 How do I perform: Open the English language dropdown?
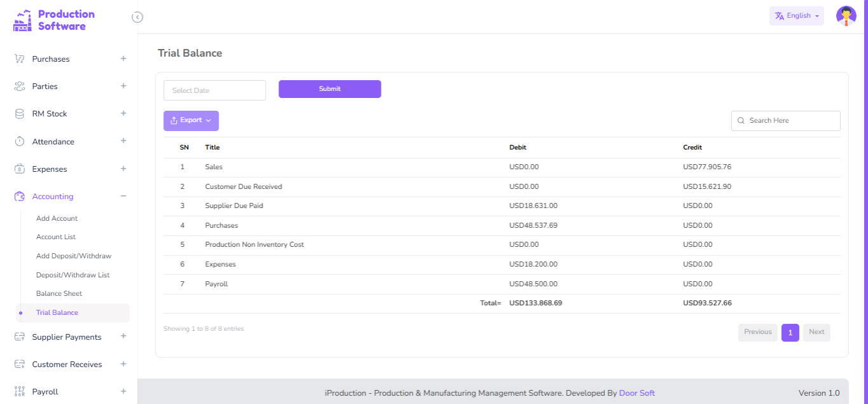click(796, 15)
